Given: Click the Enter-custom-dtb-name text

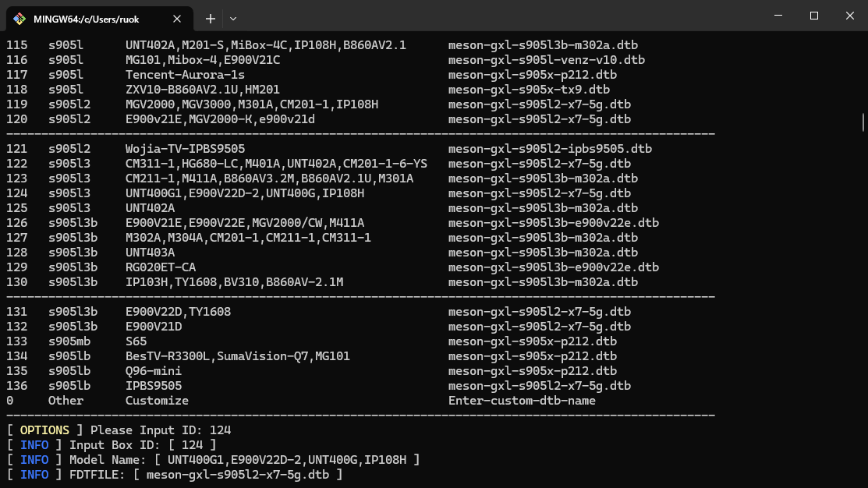Looking at the screenshot, I should (522, 401).
